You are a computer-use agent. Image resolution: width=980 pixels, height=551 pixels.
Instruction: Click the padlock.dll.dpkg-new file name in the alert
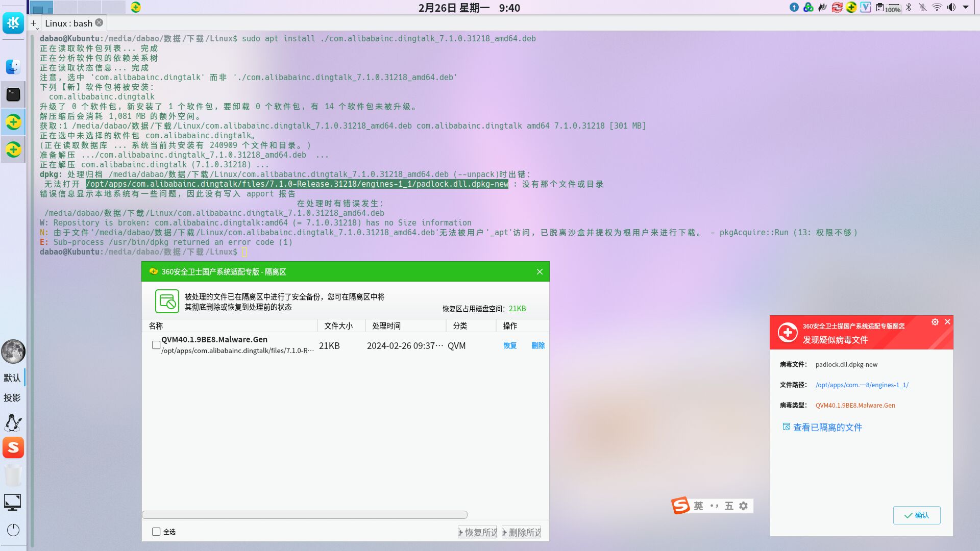(x=846, y=365)
